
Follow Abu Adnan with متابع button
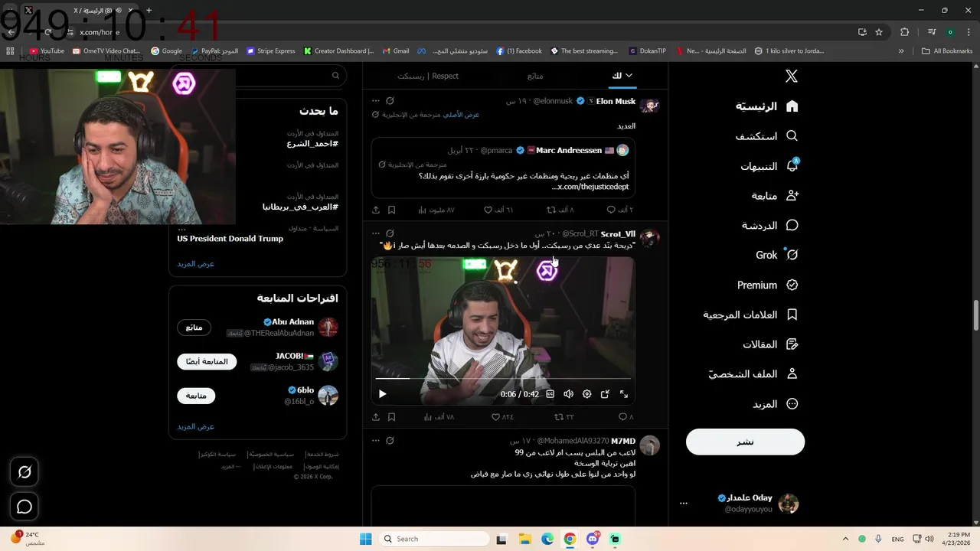click(194, 328)
